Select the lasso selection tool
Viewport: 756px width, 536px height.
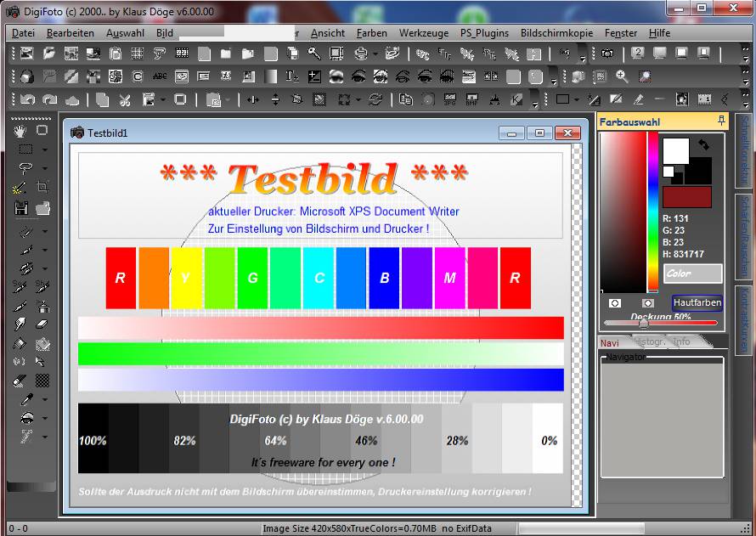point(25,168)
